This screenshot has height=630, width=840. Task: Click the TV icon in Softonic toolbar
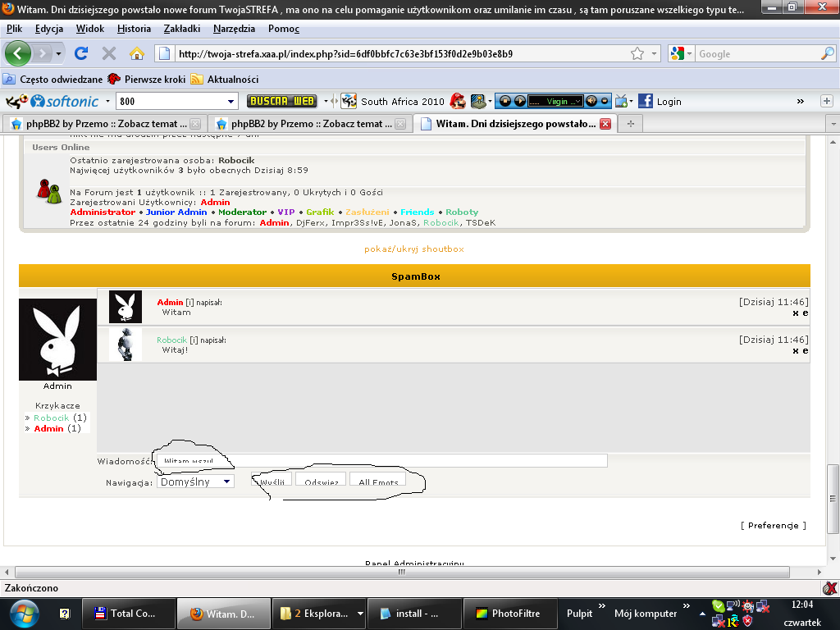(622, 101)
